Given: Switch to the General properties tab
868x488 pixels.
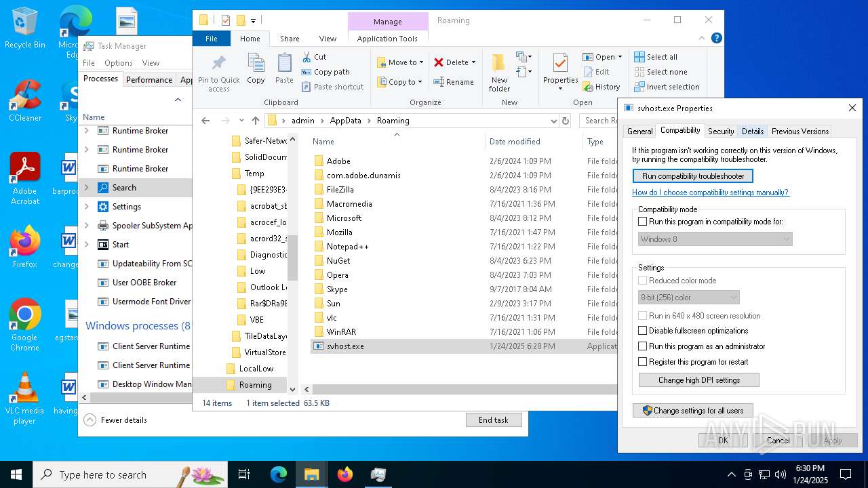Looking at the screenshot, I should pyautogui.click(x=639, y=131).
